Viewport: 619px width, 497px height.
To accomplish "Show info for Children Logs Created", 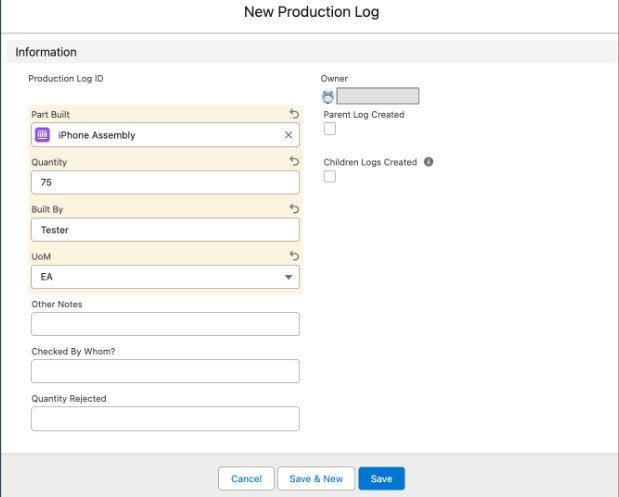I will click(428, 162).
